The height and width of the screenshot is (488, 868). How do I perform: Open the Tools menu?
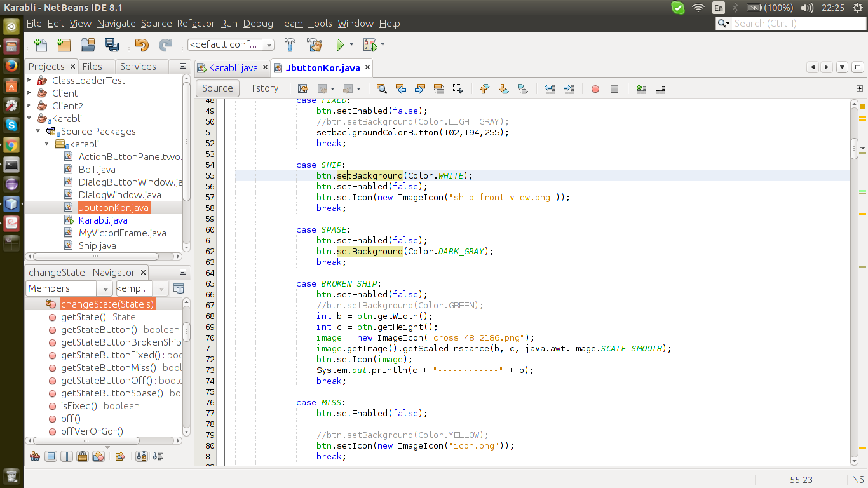point(320,24)
